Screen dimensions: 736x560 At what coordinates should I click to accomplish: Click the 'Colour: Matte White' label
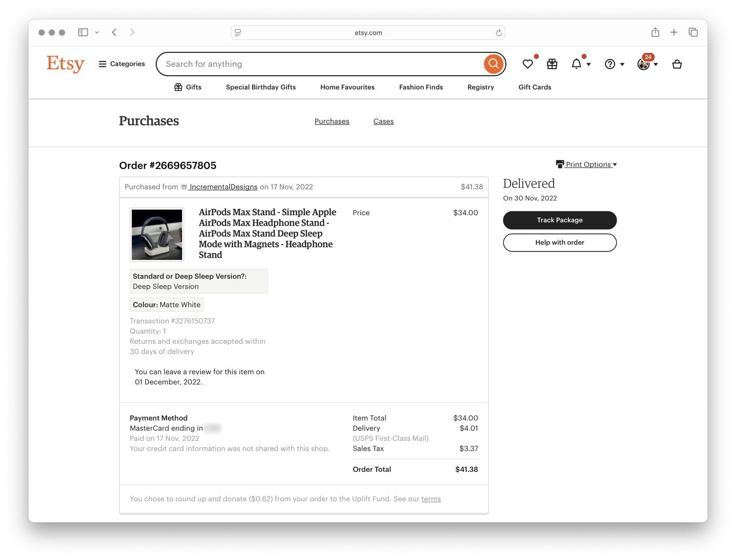(x=166, y=305)
